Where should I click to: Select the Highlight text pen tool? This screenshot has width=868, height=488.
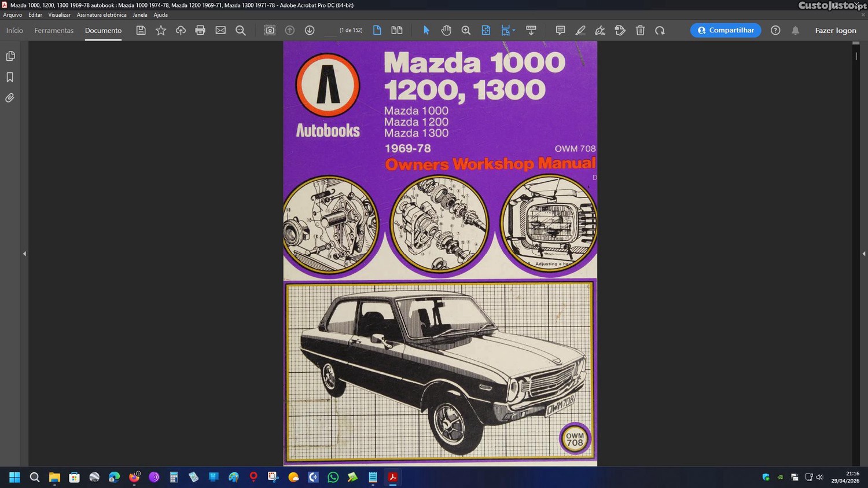pyautogui.click(x=580, y=31)
